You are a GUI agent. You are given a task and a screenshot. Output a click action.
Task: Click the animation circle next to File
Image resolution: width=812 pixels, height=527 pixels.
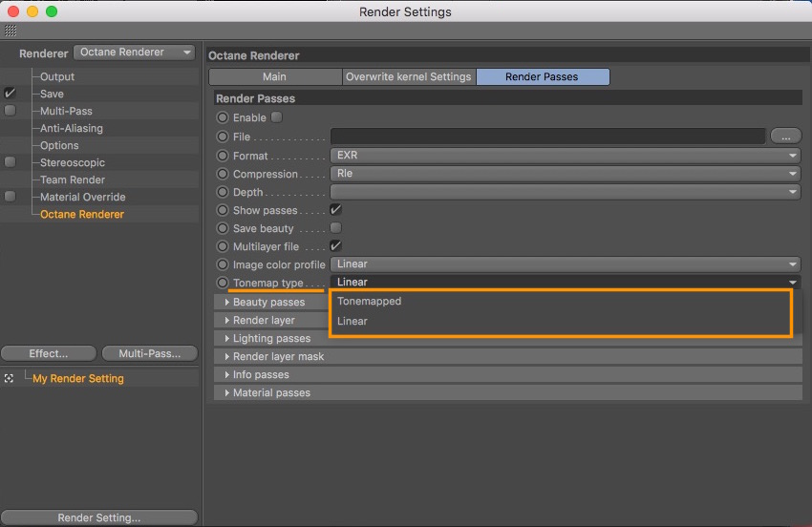coord(223,137)
